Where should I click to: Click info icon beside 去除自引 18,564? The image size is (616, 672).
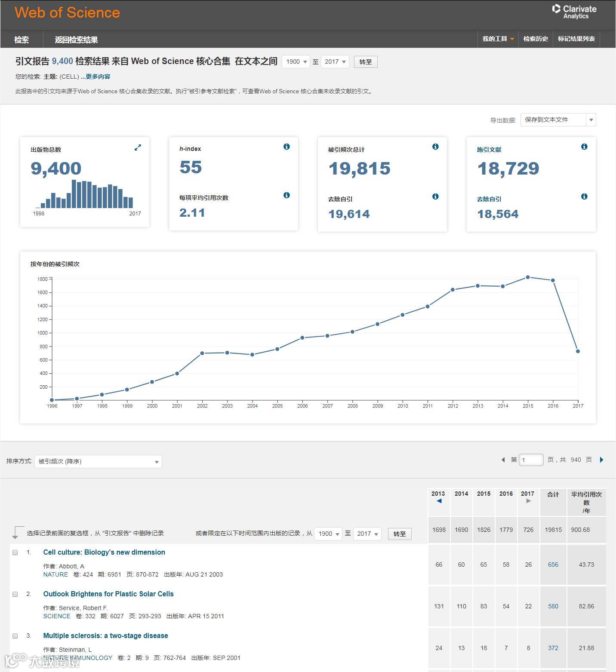(584, 196)
